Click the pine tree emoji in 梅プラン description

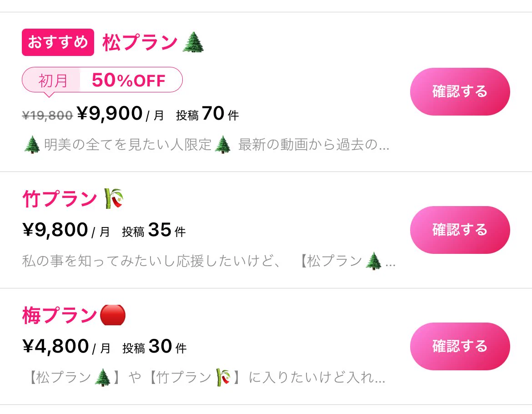pyautogui.click(x=102, y=378)
